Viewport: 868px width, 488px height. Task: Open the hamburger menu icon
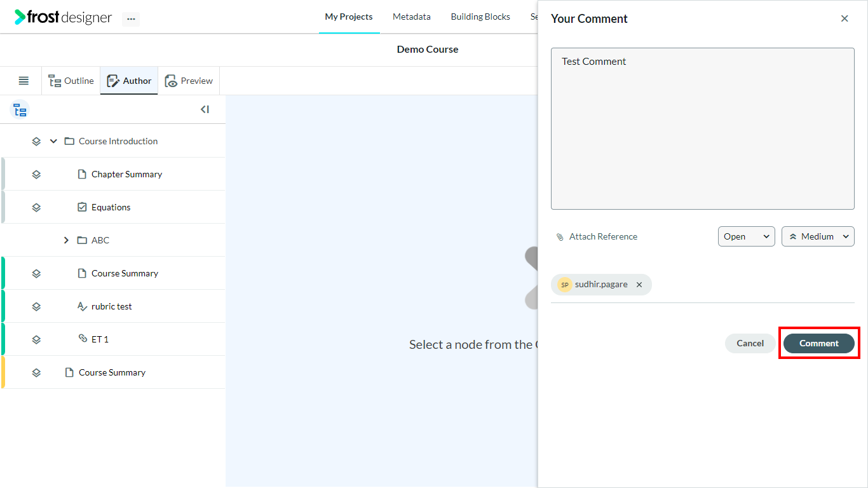pyautogui.click(x=24, y=81)
